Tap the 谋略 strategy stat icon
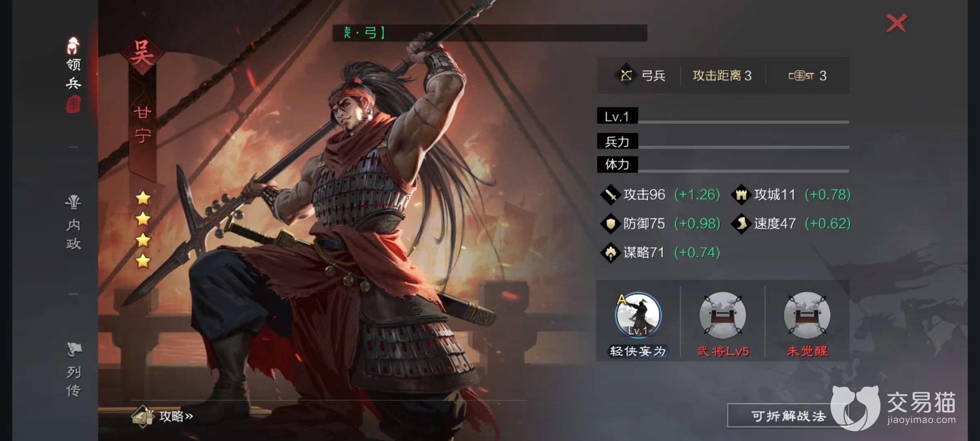Image resolution: width=980 pixels, height=441 pixels. [x=610, y=253]
